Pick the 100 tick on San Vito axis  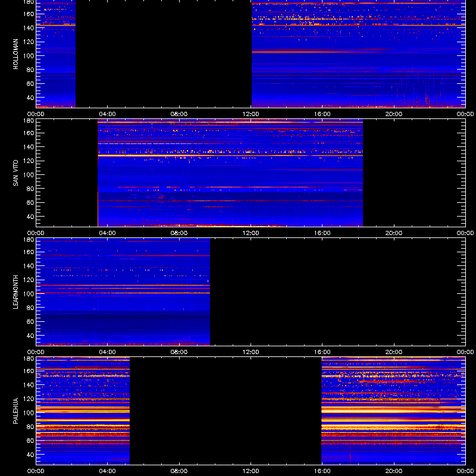tap(29, 175)
